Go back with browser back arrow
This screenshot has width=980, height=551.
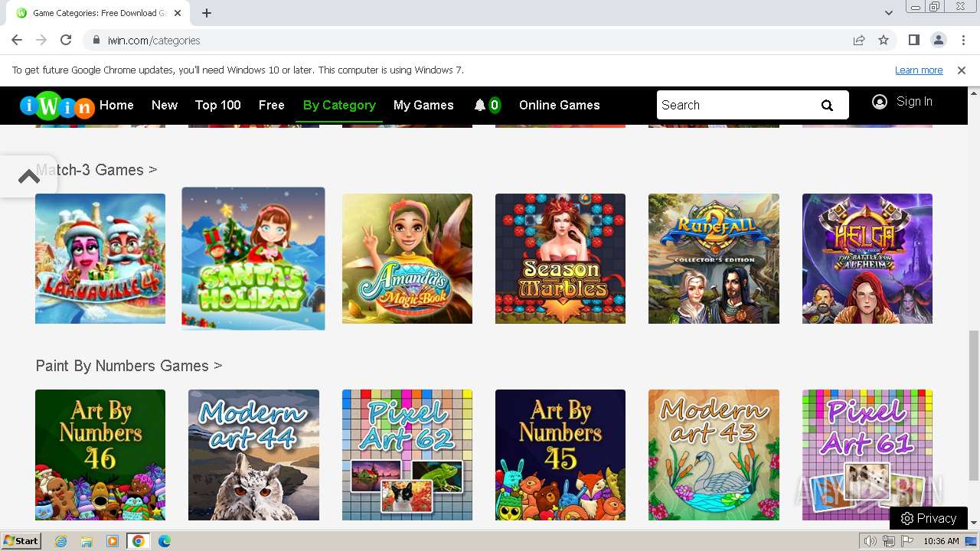[x=17, y=41]
